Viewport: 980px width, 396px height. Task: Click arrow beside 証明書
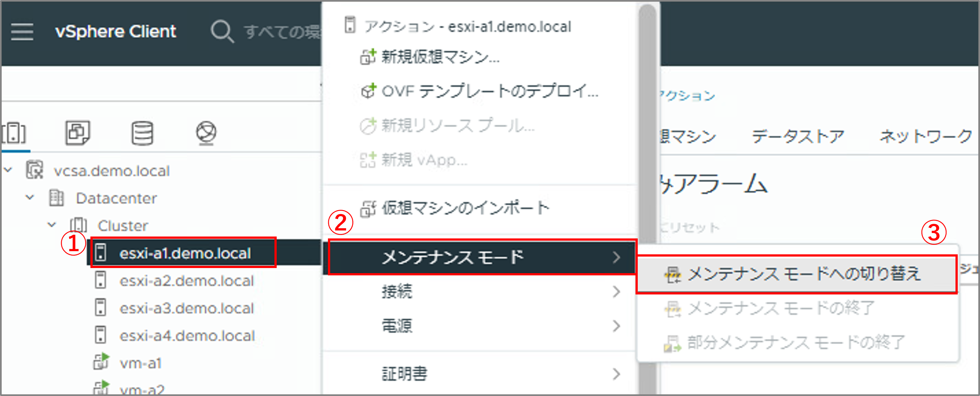617,374
